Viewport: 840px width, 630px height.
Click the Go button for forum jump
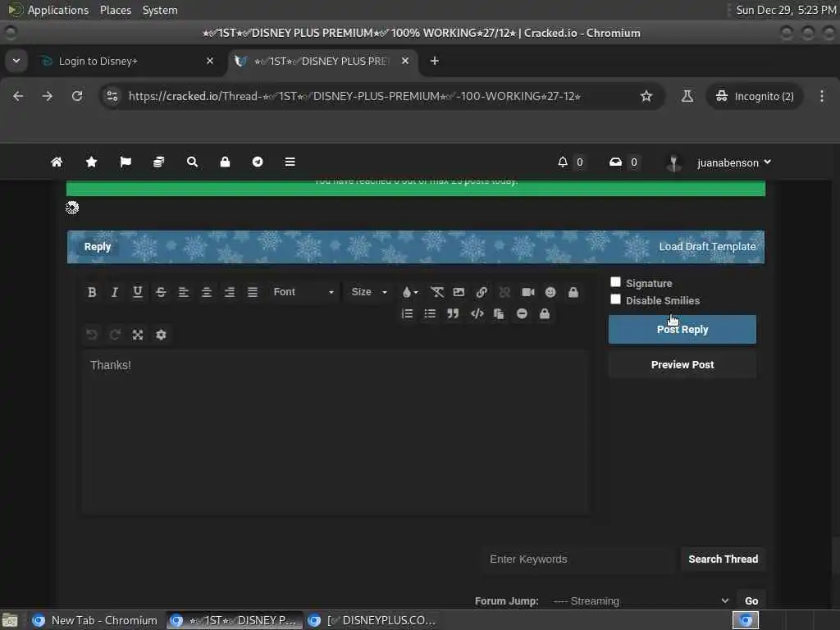[751, 601]
